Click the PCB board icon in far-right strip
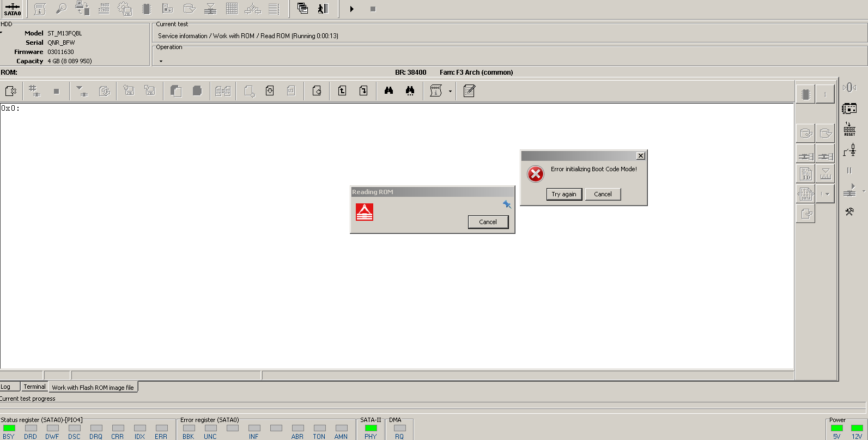This screenshot has height=440, width=868. click(x=849, y=109)
